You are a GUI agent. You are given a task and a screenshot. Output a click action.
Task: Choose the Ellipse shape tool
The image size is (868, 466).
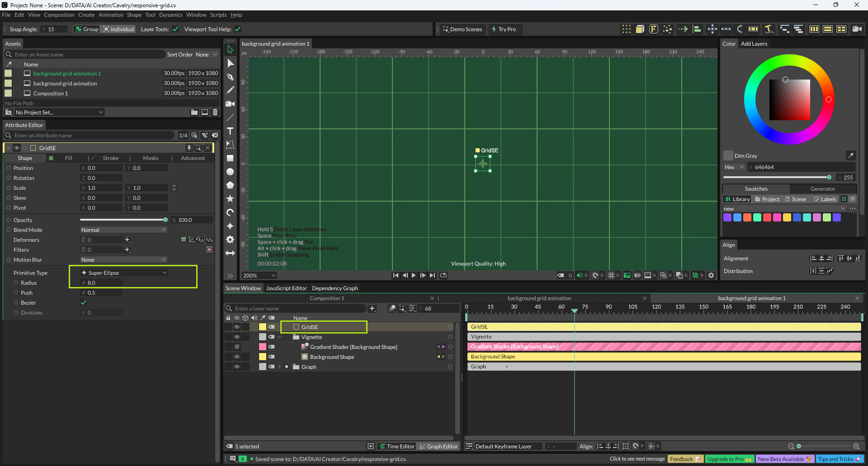230,172
